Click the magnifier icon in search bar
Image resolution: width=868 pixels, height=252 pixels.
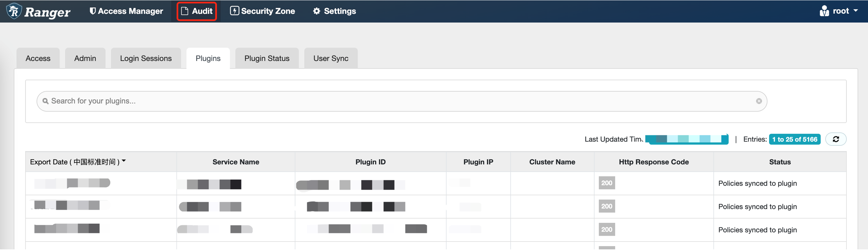(x=46, y=101)
